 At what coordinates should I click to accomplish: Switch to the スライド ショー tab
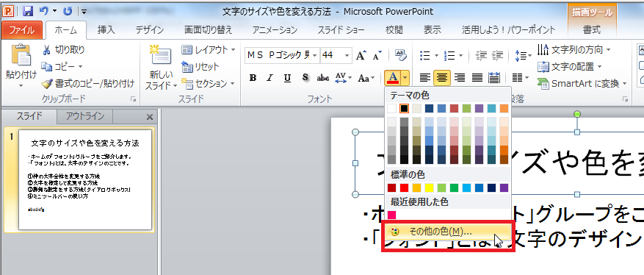click(x=341, y=29)
